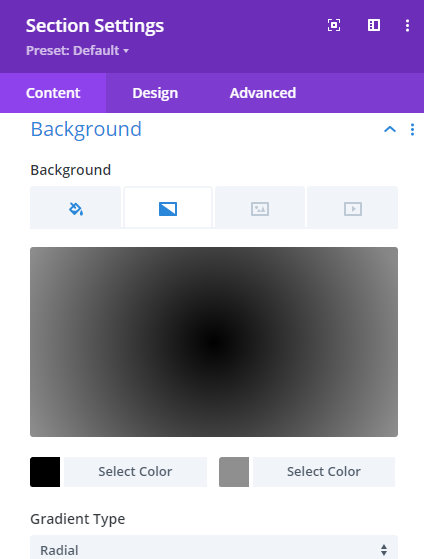Click the snap-to-sidebar layout icon
This screenshot has height=559, width=424.
373,25
